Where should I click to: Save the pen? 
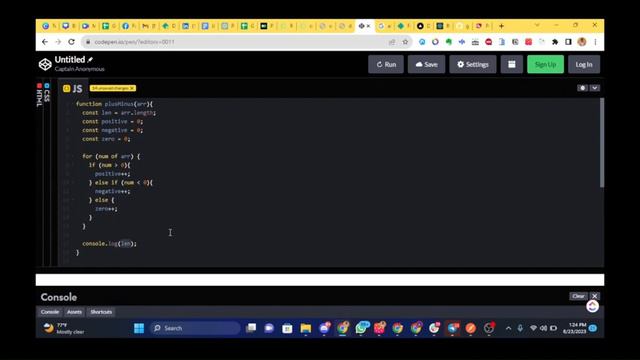click(426, 64)
